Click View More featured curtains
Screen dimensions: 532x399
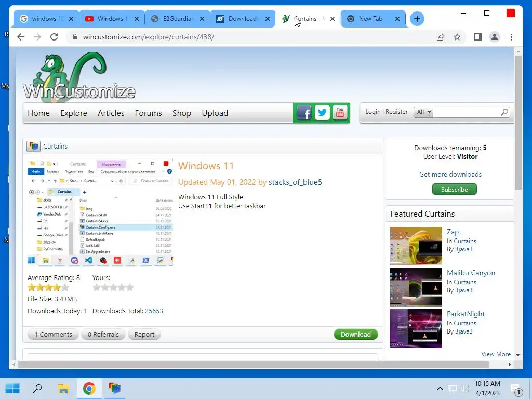tap(496, 354)
